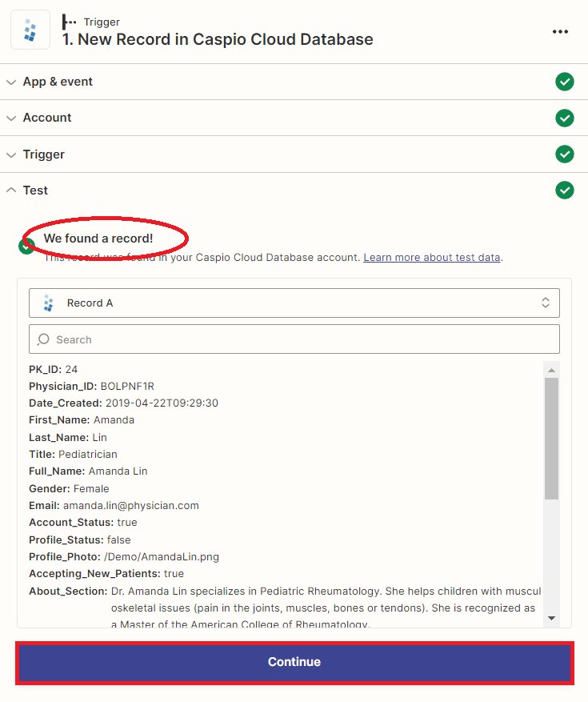This screenshot has height=702, width=588.
Task: Expand the App & event section
Action: click(x=58, y=82)
